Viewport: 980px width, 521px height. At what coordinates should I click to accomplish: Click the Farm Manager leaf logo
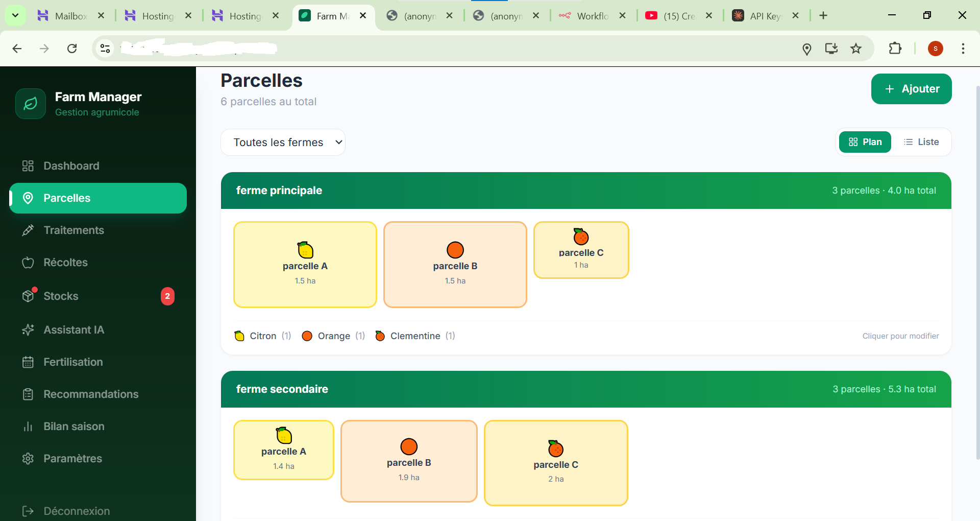tap(30, 104)
